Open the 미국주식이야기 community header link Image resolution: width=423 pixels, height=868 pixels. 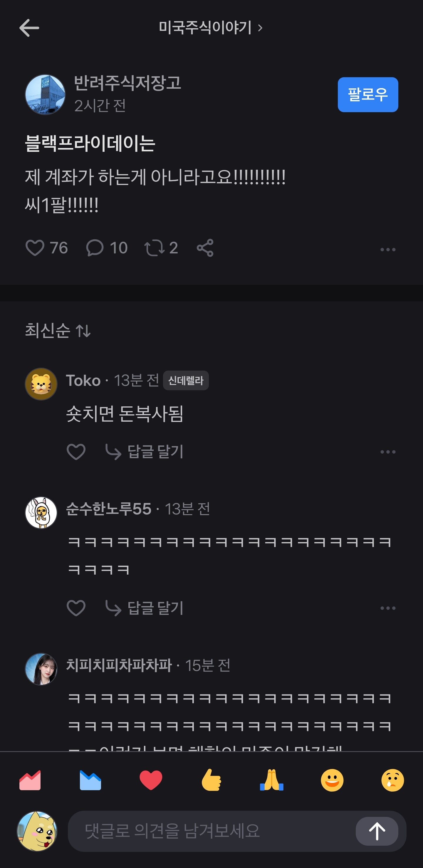click(x=210, y=28)
